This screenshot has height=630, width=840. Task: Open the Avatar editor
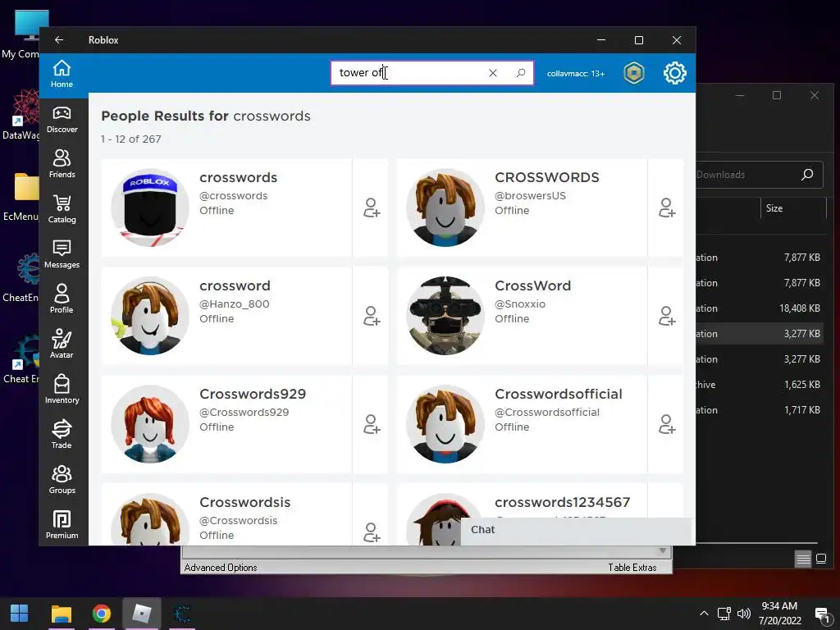coord(62,345)
